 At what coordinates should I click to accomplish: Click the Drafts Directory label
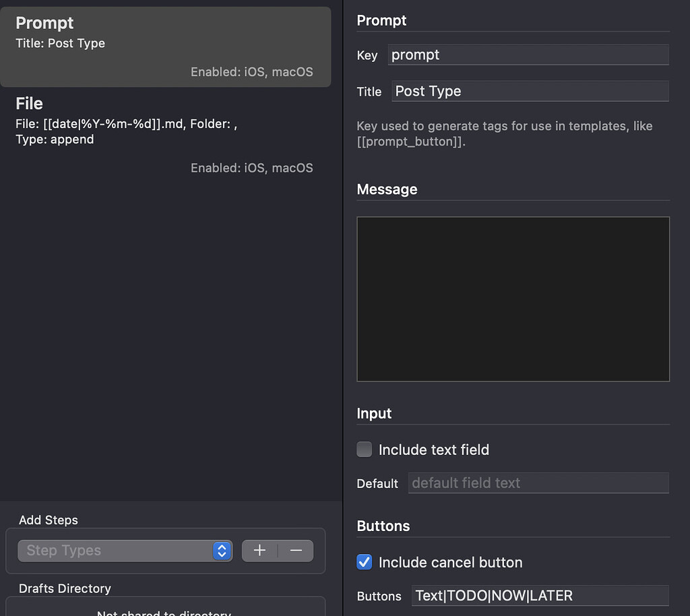(x=65, y=588)
